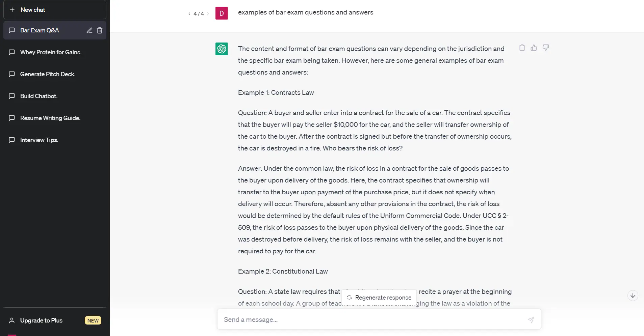Focus the Send a message input
This screenshot has height=336, width=644.
pos(371,319)
